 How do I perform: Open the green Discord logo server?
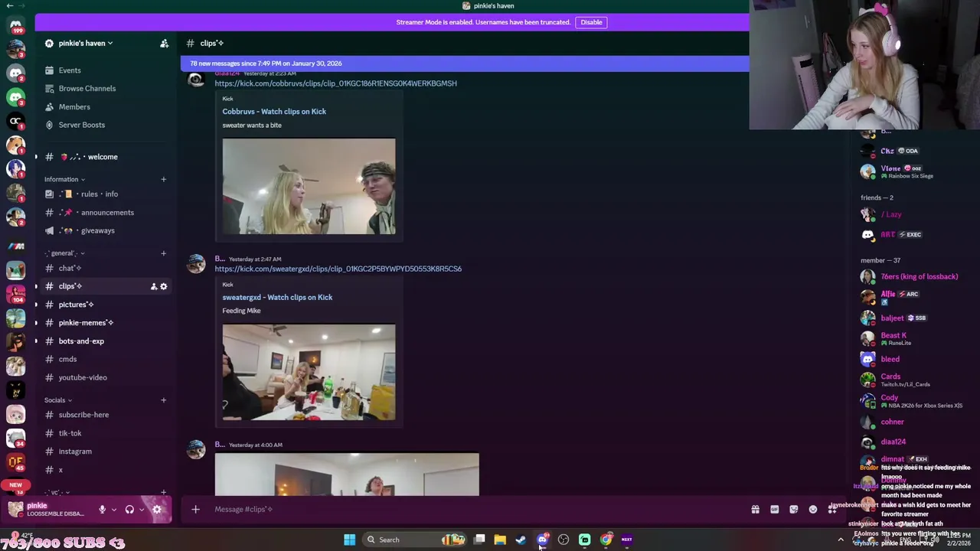(x=15, y=97)
